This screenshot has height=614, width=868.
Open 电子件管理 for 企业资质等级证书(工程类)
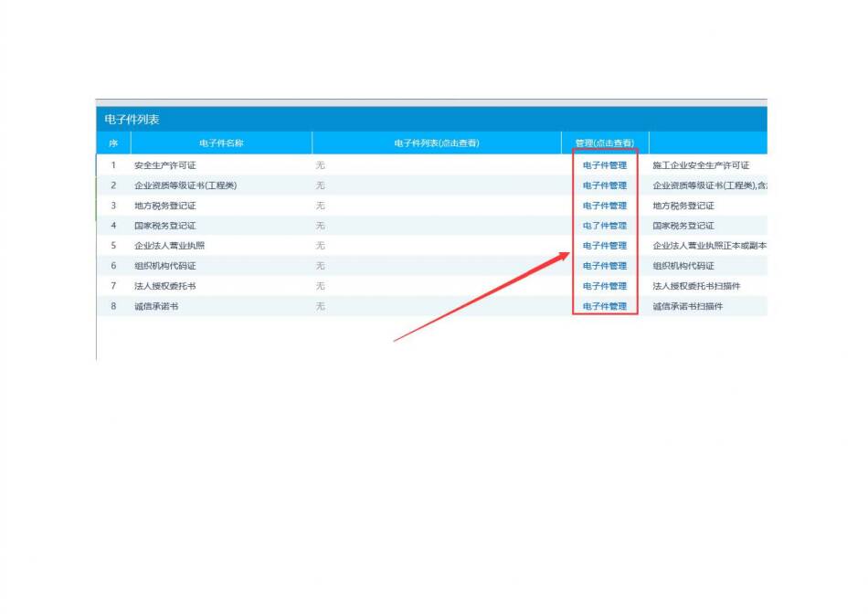pos(605,185)
